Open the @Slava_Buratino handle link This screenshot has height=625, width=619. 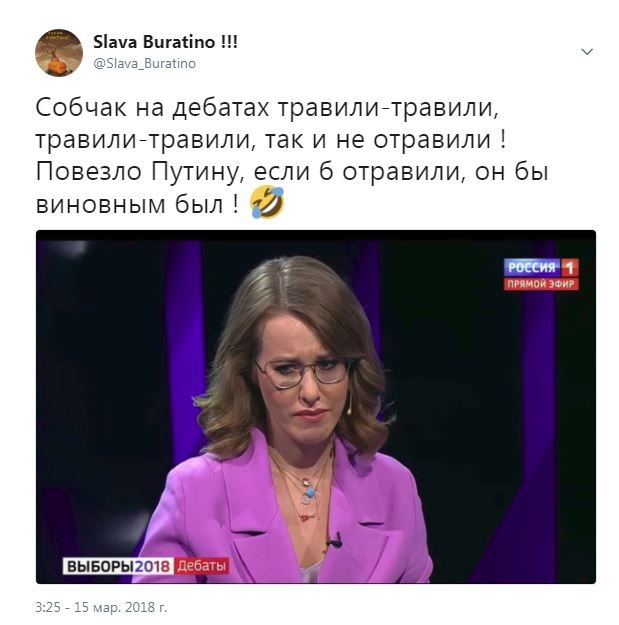(x=144, y=64)
